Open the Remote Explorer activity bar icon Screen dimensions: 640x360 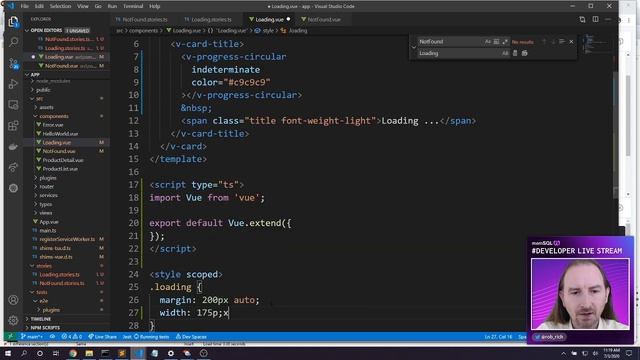click(13, 105)
